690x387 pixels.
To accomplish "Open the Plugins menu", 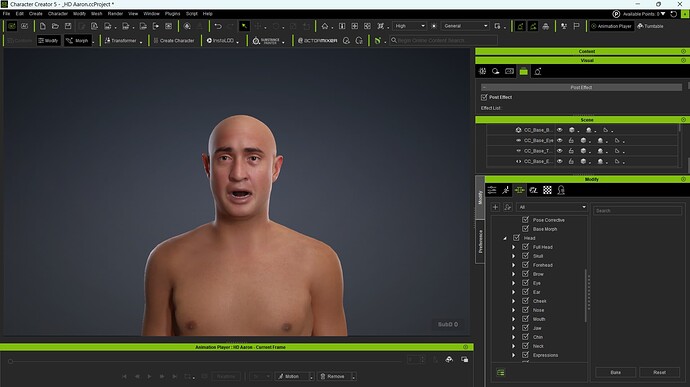I will (172, 14).
